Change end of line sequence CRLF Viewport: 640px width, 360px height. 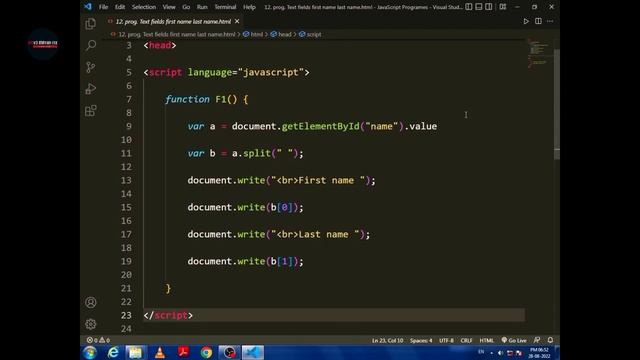[x=466, y=340]
